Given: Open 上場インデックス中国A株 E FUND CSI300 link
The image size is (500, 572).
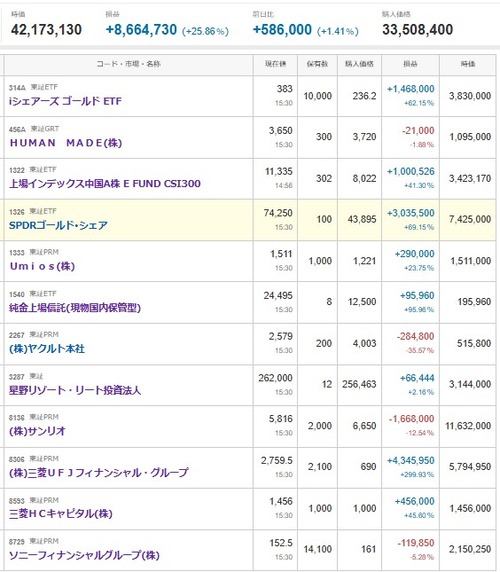Looking at the screenshot, I should point(105,183).
